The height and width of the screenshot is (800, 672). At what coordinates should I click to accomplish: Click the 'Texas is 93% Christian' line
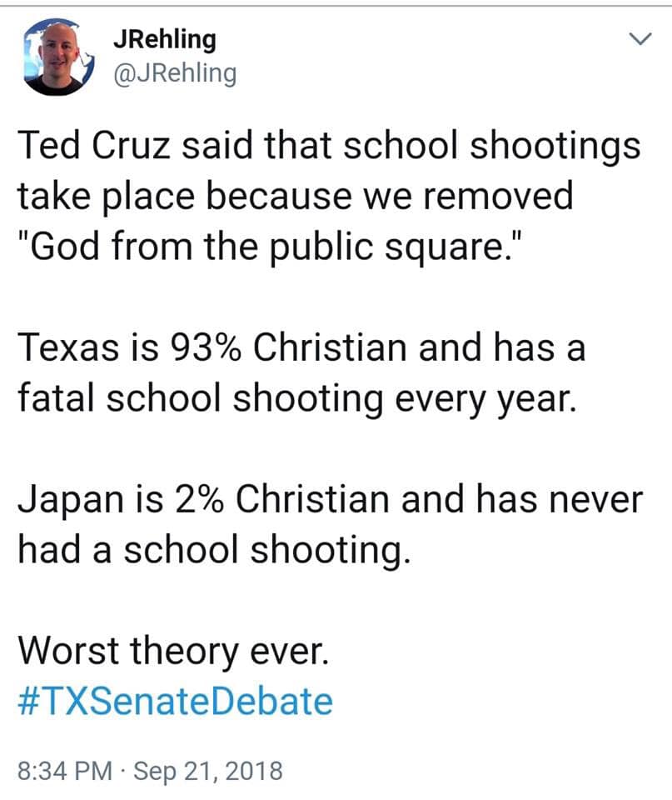coord(301,347)
